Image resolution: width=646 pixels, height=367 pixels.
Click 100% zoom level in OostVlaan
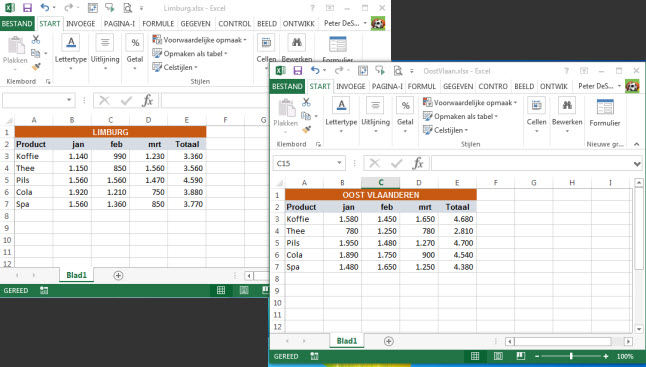coord(625,356)
